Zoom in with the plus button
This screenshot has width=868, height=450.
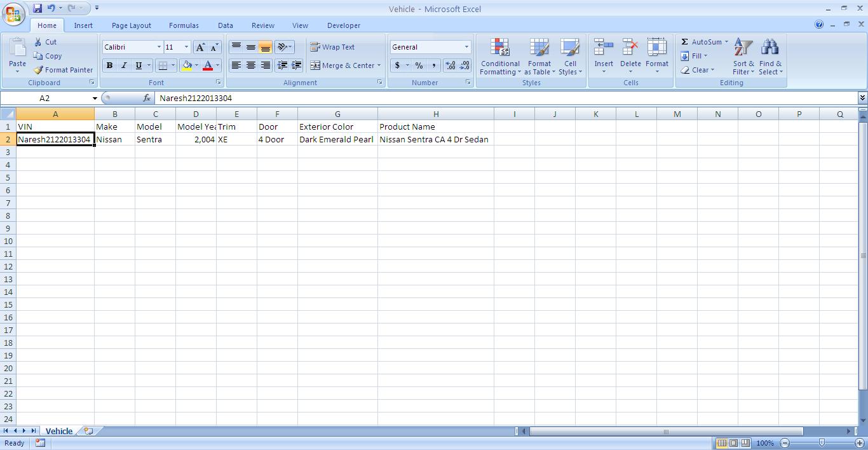click(859, 443)
